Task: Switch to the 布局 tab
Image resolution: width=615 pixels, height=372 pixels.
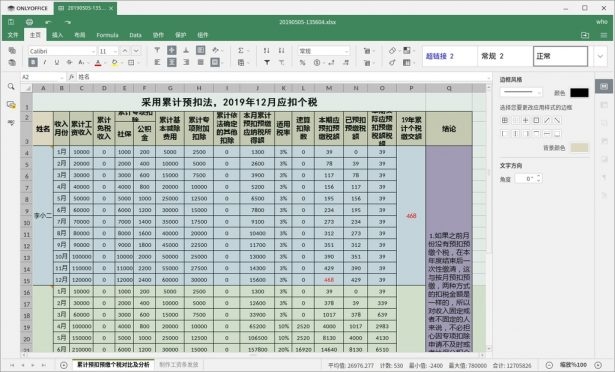Action: click(80, 35)
